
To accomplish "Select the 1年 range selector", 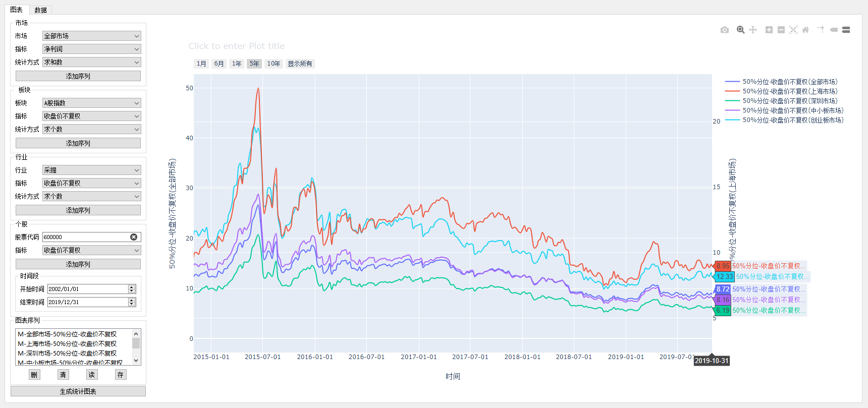I will click(237, 64).
